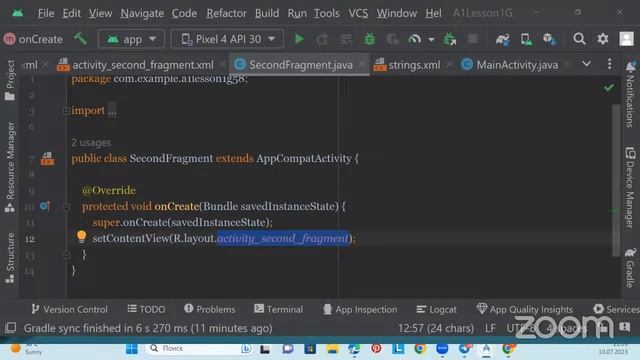This screenshot has height=360, width=640.
Task: Open Search Everywhere magnifier
Action: coord(579,39)
